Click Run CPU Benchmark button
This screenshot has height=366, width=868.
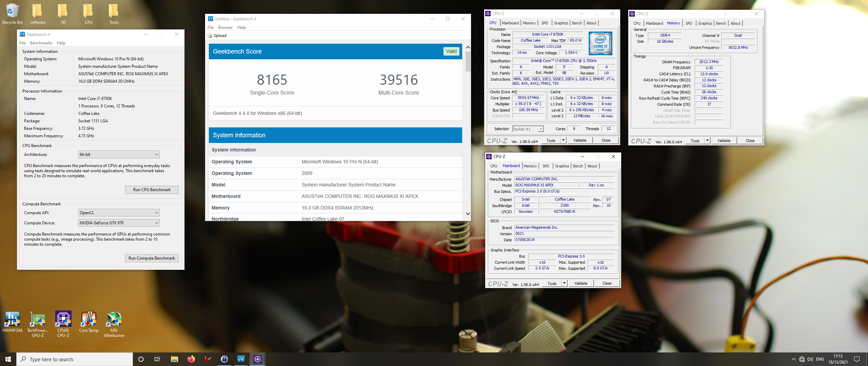[x=152, y=190]
